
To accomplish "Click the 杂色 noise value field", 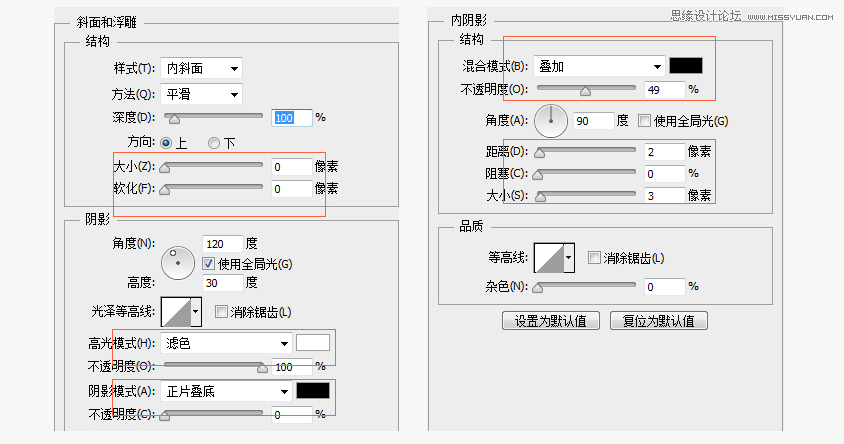I will (x=664, y=287).
